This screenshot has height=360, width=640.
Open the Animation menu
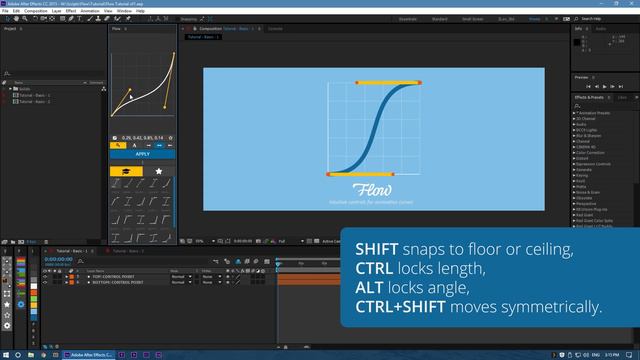[x=90, y=11]
